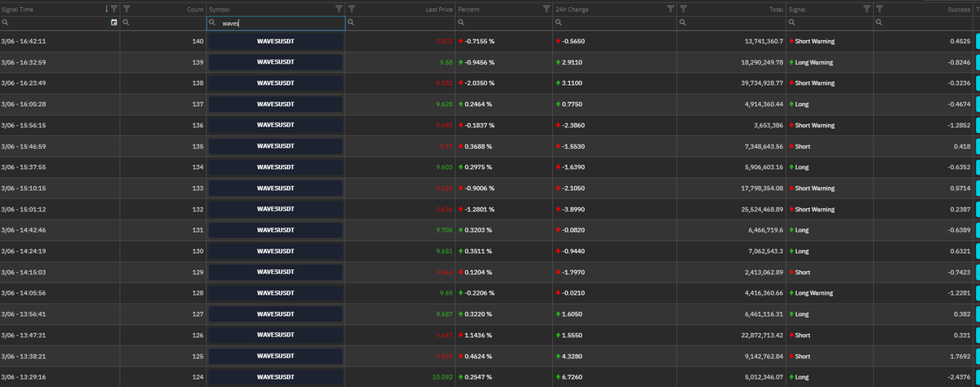
Task: Sort by the Symbol column header
Action: (x=220, y=9)
